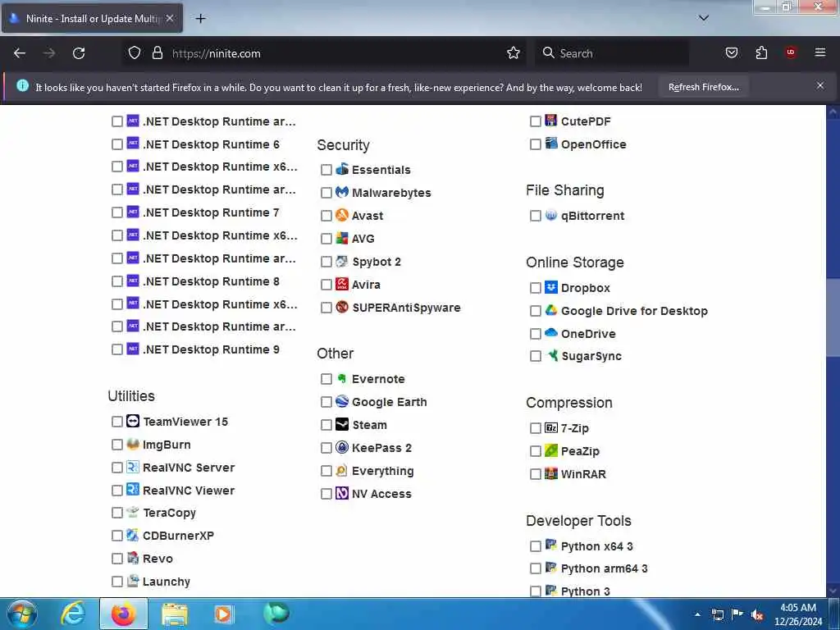Click the Evernote elephant icon

[x=342, y=378]
